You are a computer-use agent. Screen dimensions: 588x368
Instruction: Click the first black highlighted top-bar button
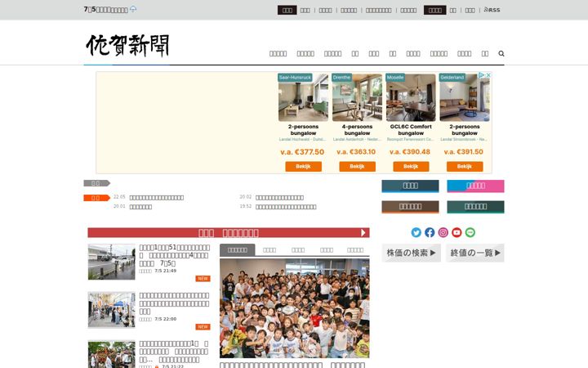pos(287,10)
